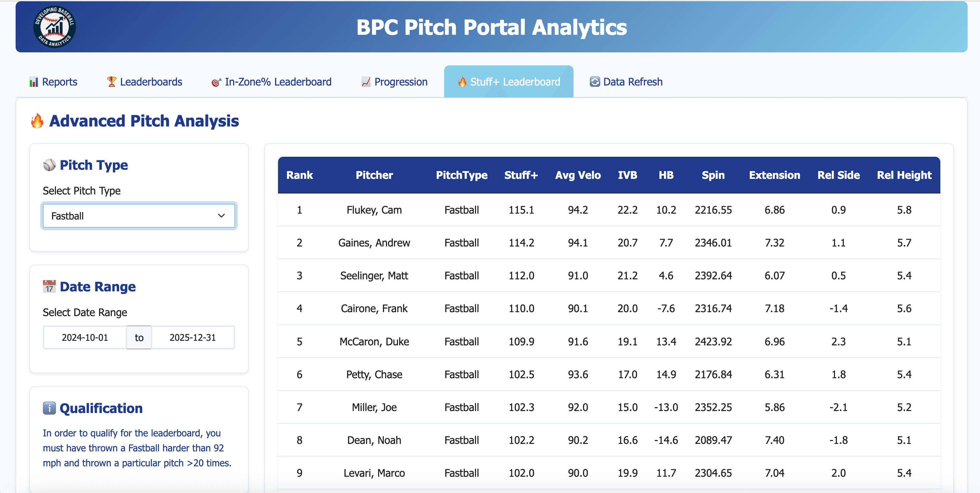Open the Fastball pitch type dropdown
This screenshot has width=980, height=493.
139,216
